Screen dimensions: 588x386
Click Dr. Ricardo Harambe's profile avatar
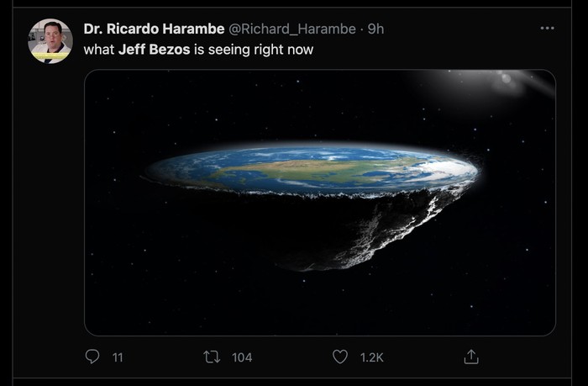click(x=50, y=41)
